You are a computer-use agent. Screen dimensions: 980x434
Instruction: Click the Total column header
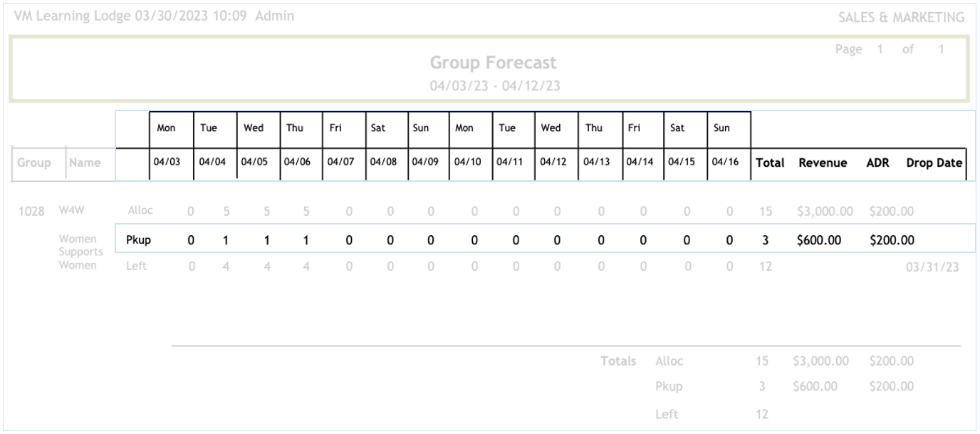tap(770, 162)
